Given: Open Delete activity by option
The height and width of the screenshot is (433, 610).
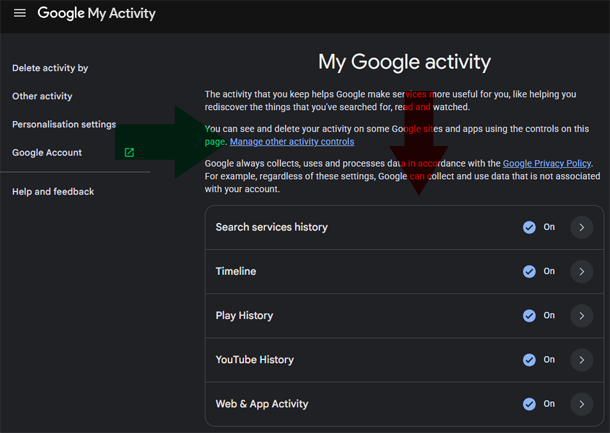Looking at the screenshot, I should coord(50,68).
